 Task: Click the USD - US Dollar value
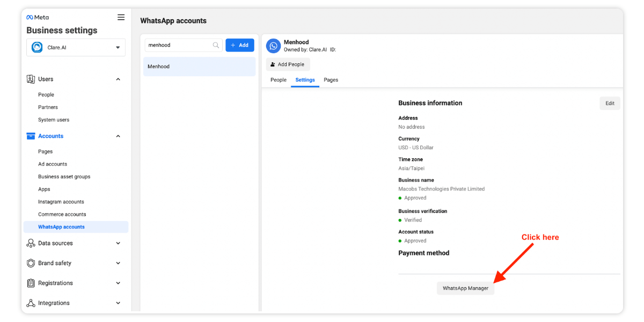click(416, 148)
